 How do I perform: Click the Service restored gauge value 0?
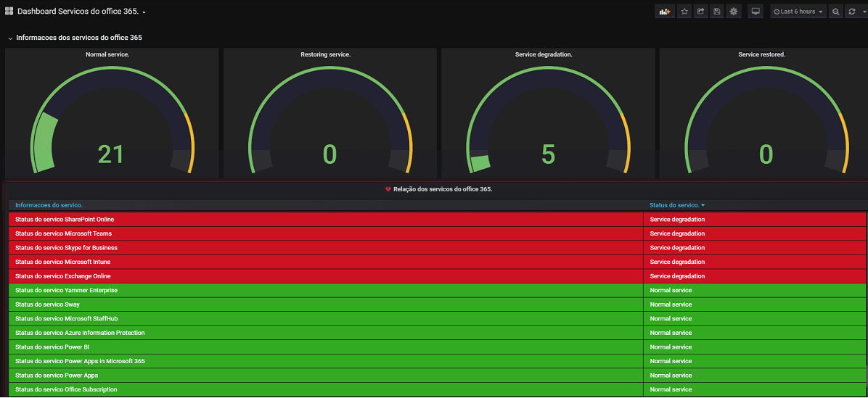766,155
